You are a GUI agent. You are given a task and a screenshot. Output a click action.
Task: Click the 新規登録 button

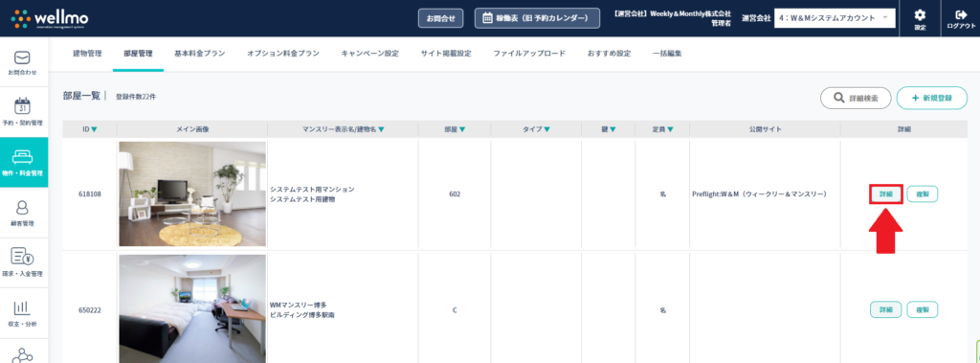pyautogui.click(x=932, y=99)
